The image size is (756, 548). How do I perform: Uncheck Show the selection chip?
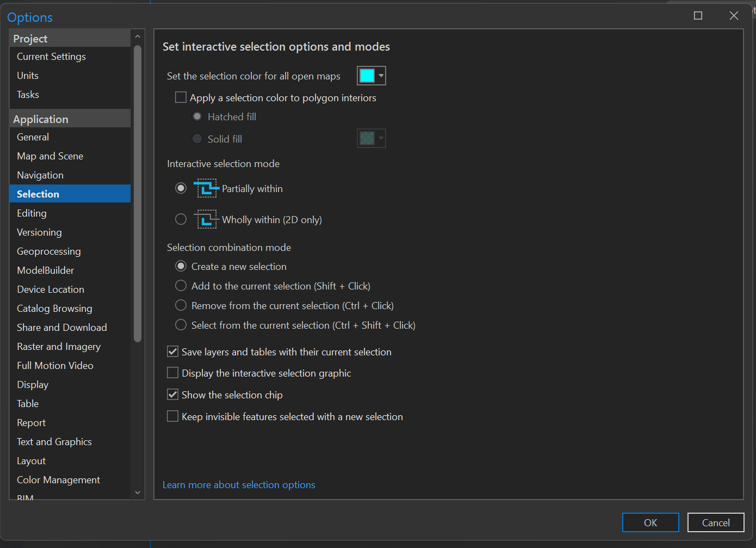click(x=173, y=395)
